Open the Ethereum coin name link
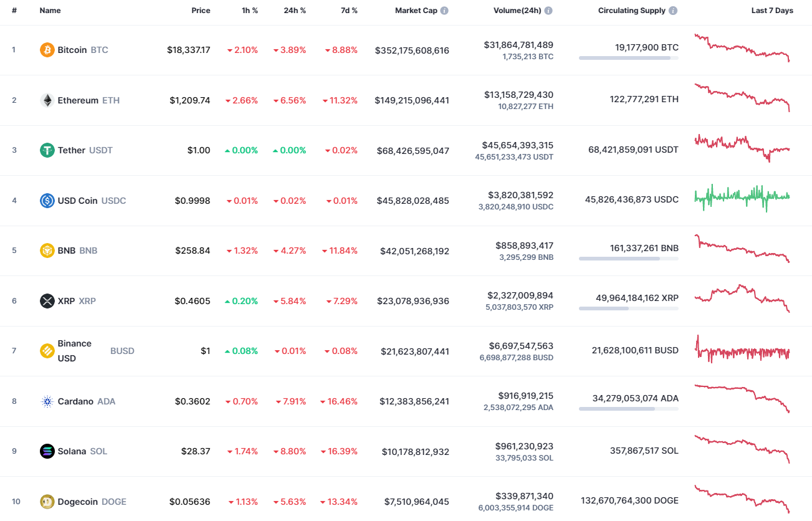The image size is (812, 521). [78, 100]
